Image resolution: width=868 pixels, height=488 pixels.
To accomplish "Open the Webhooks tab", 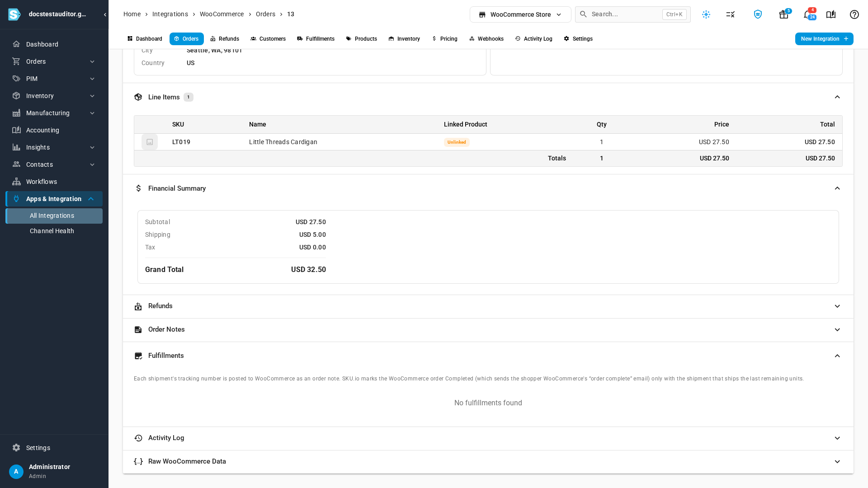I will [486, 39].
